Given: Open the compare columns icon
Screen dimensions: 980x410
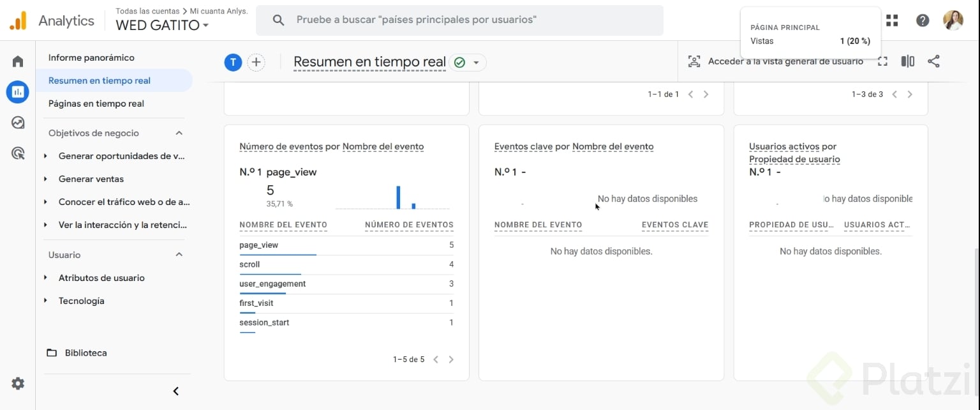Looking at the screenshot, I should [x=907, y=61].
